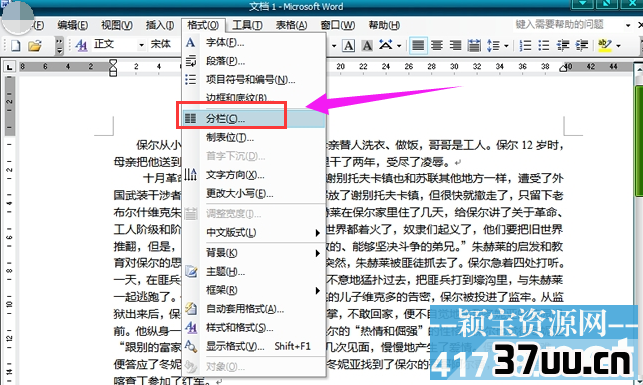The image size is (643, 385).
Task: Click the Open folder icon
Action: pyautogui.click(x=35, y=45)
